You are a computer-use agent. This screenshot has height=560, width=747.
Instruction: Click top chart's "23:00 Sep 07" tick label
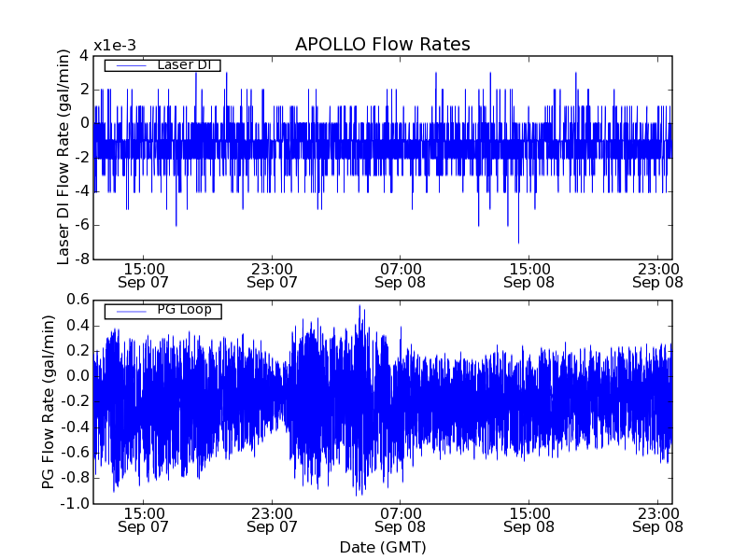(x=272, y=275)
